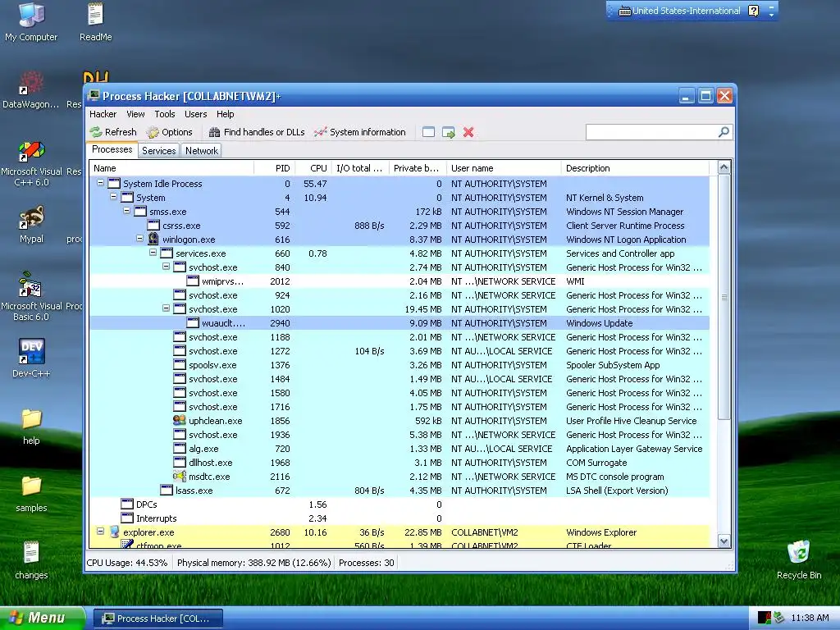Select the Interrupts row

(399, 518)
